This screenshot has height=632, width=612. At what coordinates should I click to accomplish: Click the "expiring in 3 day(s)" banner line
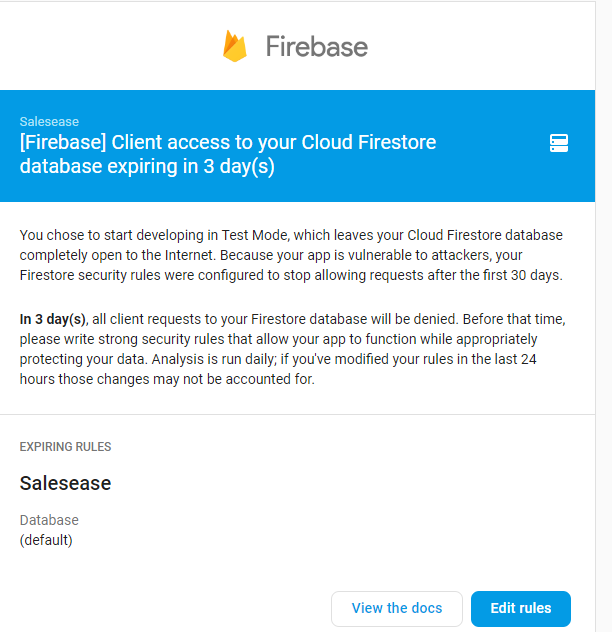(147, 166)
